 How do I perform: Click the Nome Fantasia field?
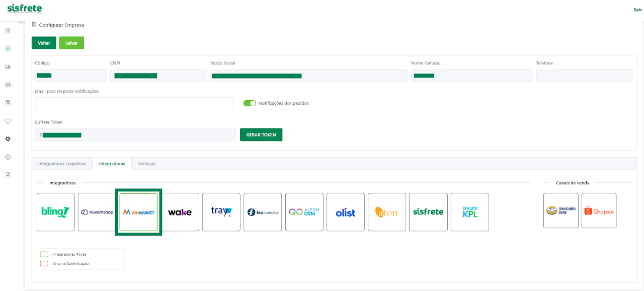[472, 76]
